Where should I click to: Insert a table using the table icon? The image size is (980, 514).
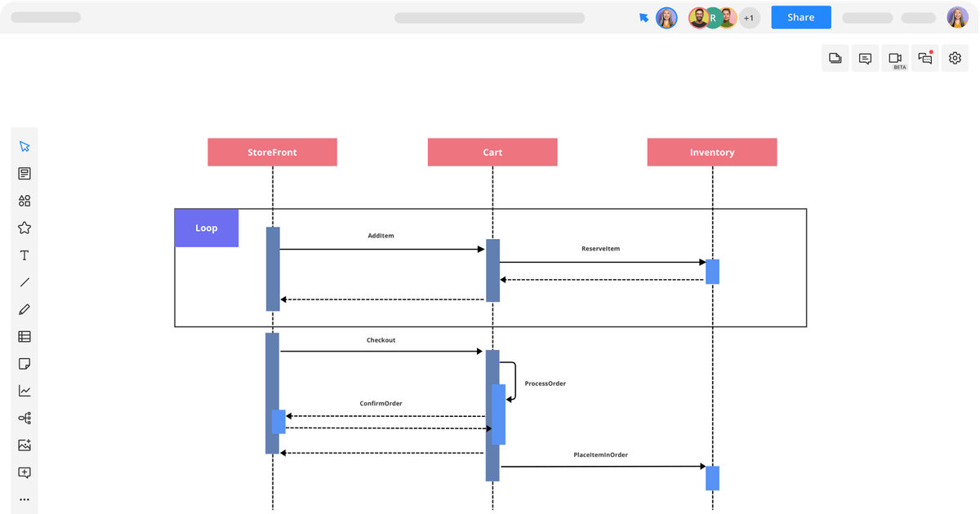[x=24, y=336]
